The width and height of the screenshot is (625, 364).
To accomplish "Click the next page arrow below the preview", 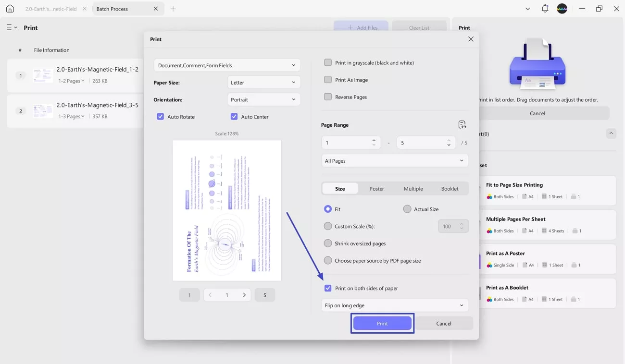I will (244, 294).
